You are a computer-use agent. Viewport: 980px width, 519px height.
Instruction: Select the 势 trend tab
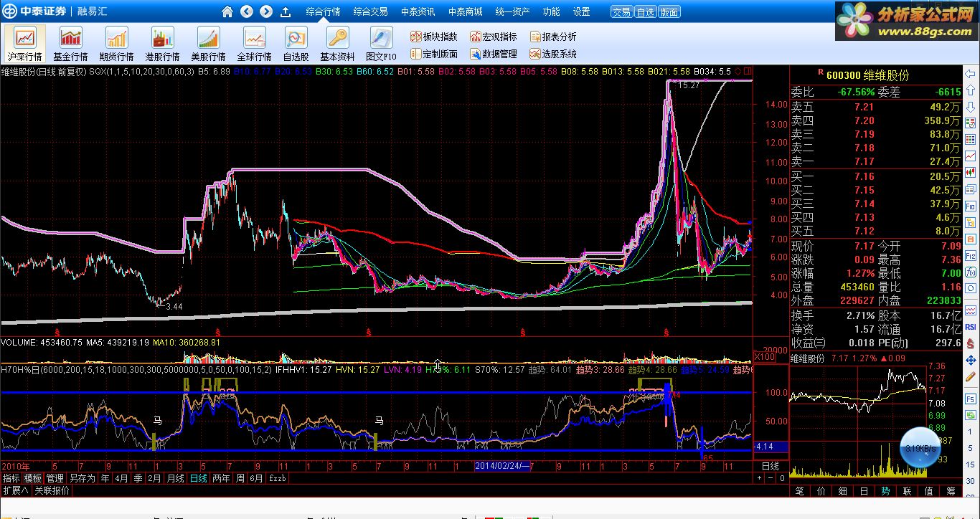pyautogui.click(x=886, y=491)
